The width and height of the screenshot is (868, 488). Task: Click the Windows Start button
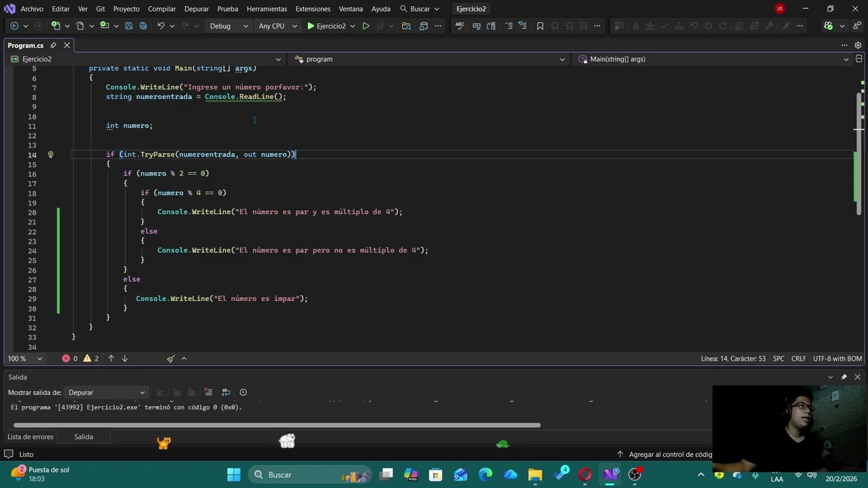point(234,474)
